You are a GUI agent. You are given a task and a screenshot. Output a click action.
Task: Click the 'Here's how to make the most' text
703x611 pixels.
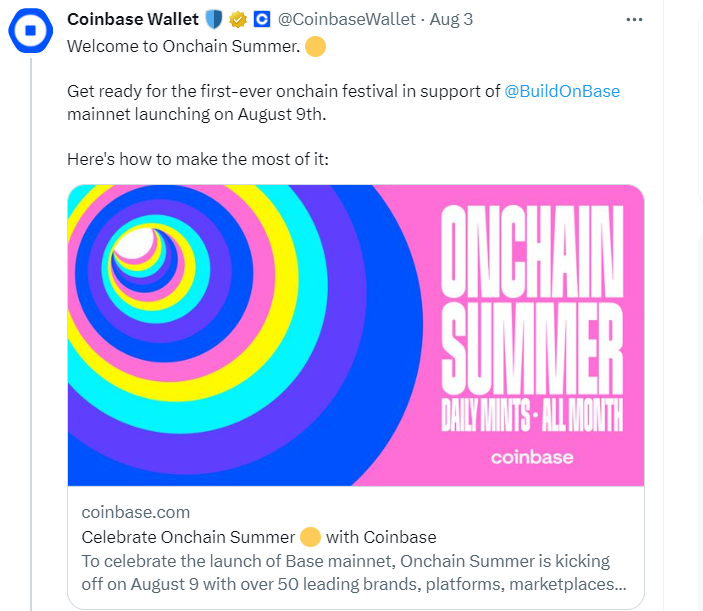[x=198, y=159]
